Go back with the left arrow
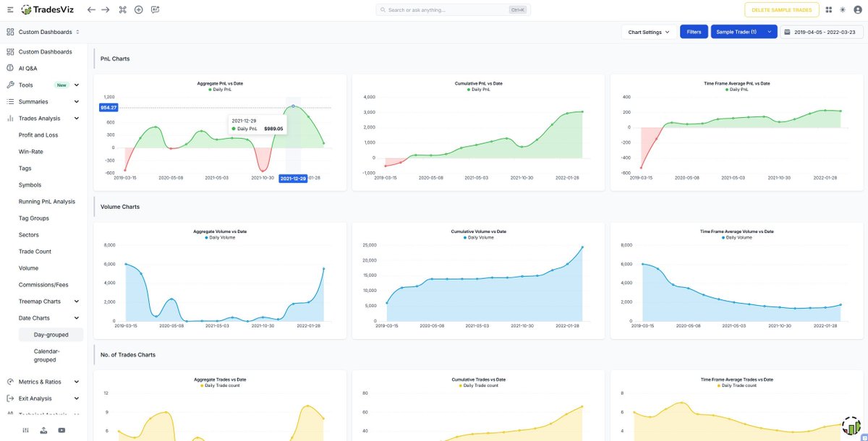868x441 pixels. 91,10
